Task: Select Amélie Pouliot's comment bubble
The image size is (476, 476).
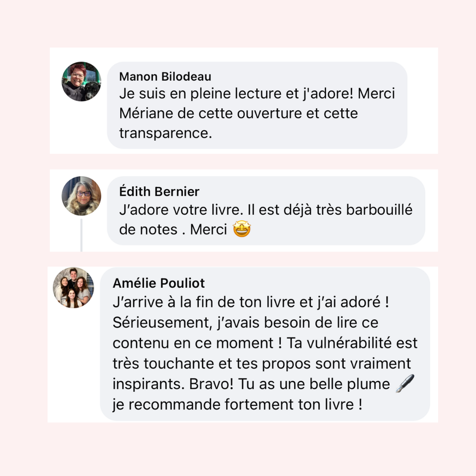Action: point(265,344)
